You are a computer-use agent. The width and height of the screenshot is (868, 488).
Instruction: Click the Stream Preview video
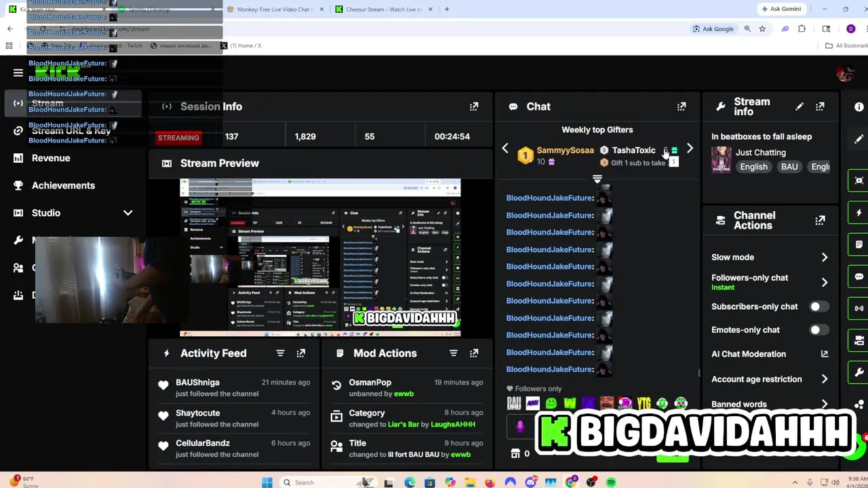(x=320, y=258)
